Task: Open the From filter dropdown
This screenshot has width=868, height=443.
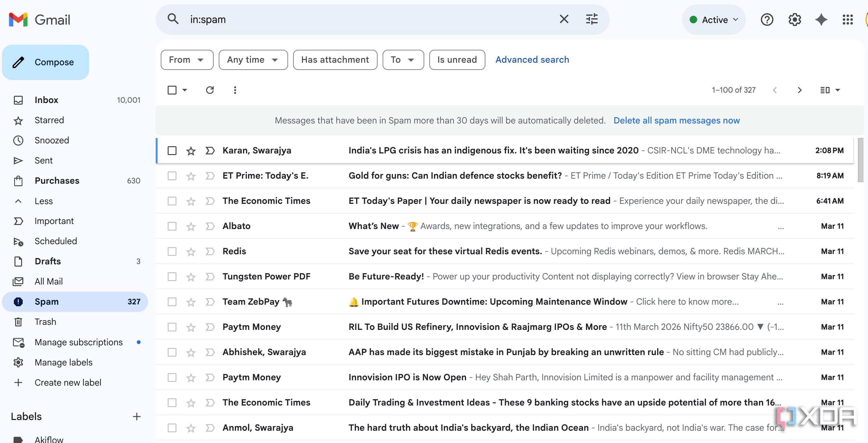Action: (187, 60)
